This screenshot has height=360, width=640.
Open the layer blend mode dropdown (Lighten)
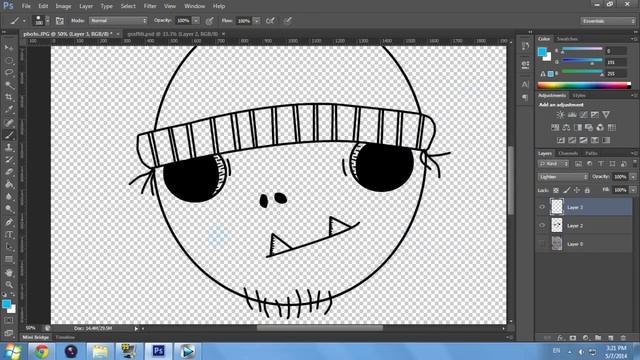point(563,177)
